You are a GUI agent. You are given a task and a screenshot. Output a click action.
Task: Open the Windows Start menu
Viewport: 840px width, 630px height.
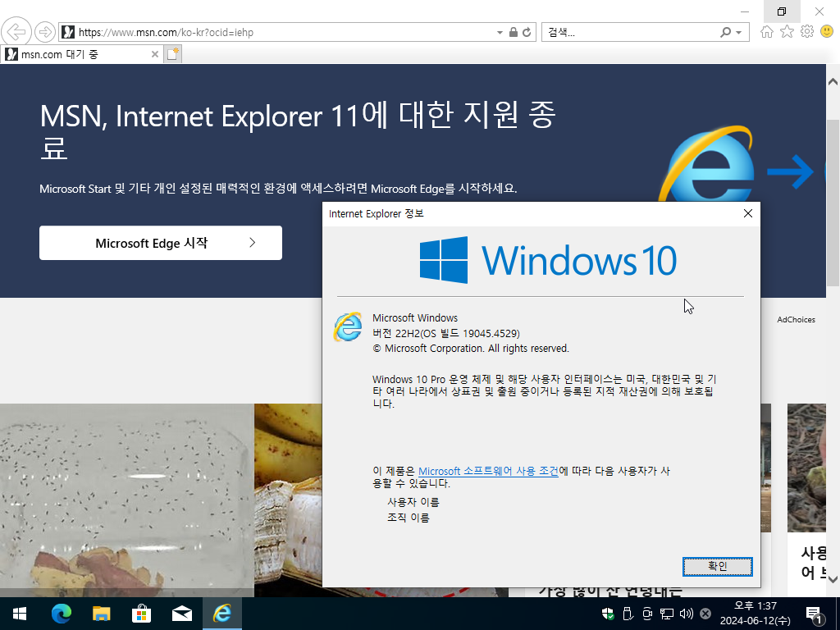coord(20,614)
